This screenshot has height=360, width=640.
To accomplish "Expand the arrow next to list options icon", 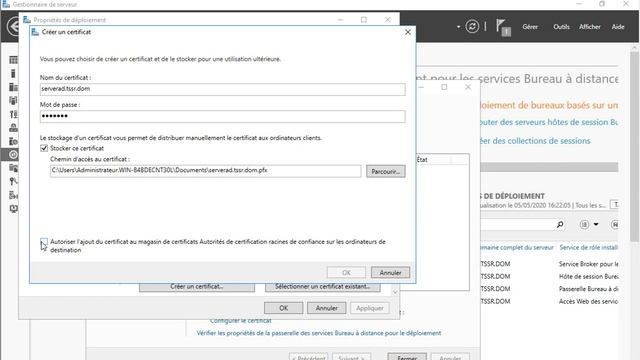I will click(596, 224).
